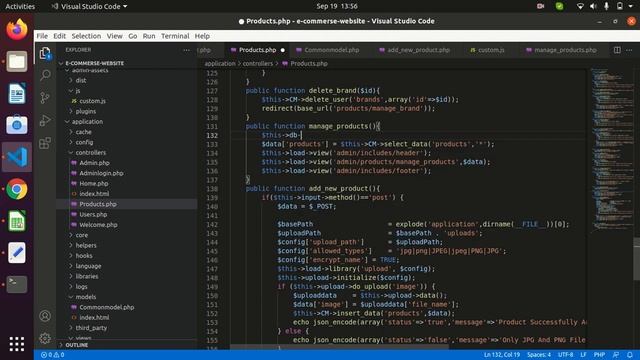Launch Firefox from the dock
640x360 pixels.
(17, 29)
